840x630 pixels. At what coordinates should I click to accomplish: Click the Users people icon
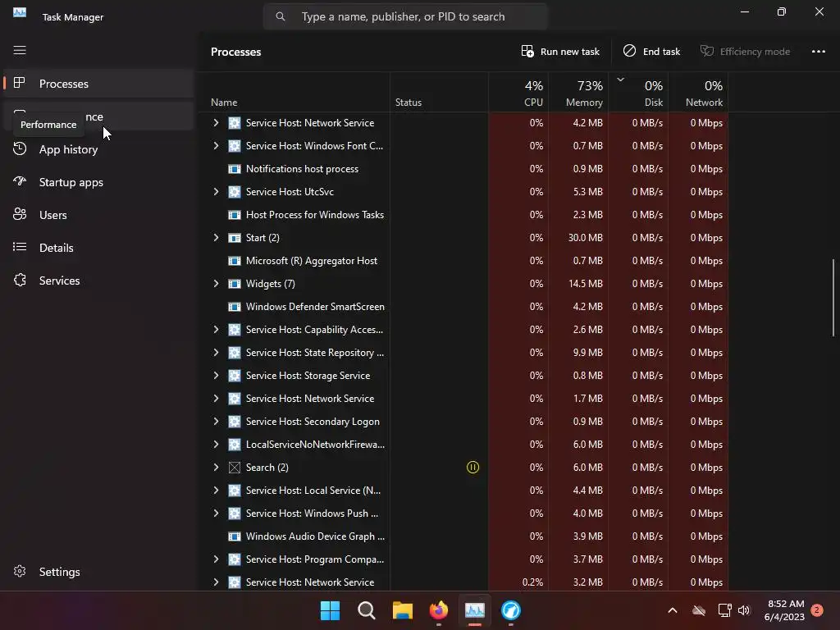[x=20, y=214]
